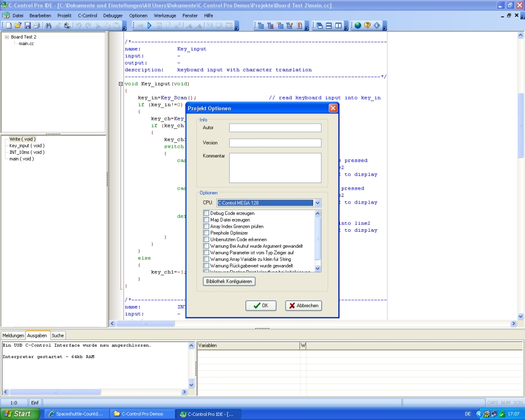Open the Projekt menu

click(64, 15)
